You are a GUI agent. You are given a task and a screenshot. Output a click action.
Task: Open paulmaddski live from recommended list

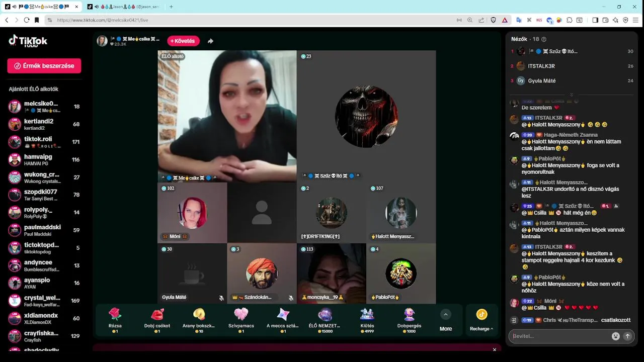[x=44, y=230]
